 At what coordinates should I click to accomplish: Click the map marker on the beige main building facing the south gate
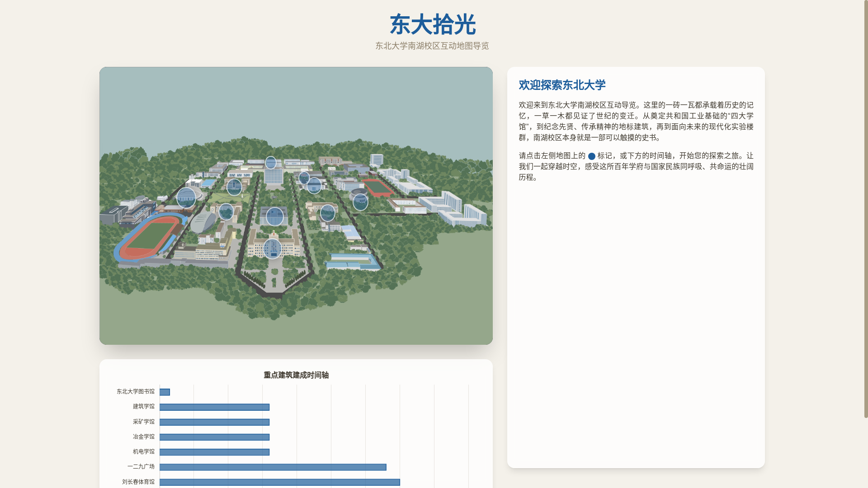(273, 249)
